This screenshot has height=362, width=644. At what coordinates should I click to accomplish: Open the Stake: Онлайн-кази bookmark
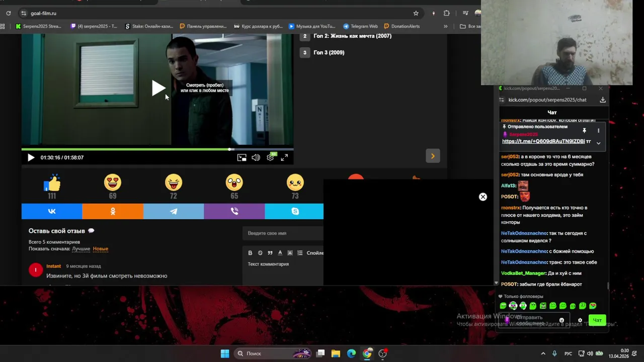pos(149,26)
